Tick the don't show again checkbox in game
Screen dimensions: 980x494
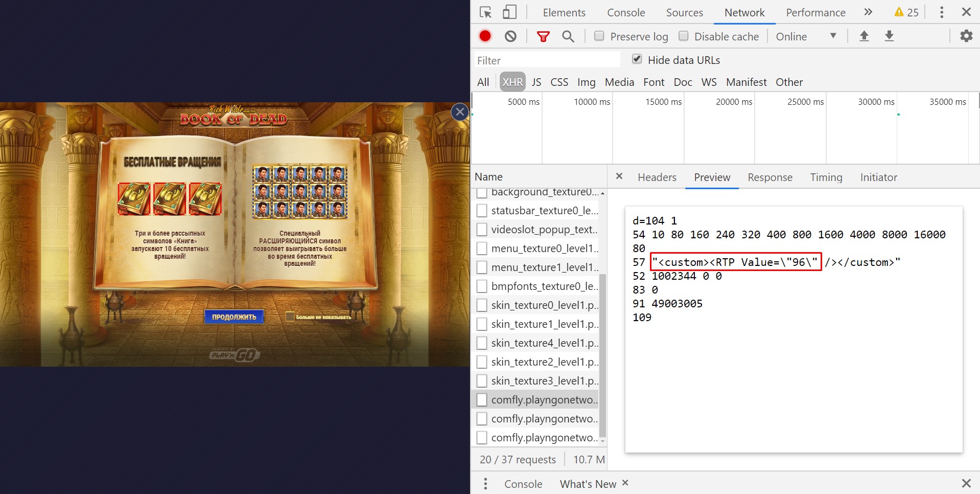coord(290,317)
